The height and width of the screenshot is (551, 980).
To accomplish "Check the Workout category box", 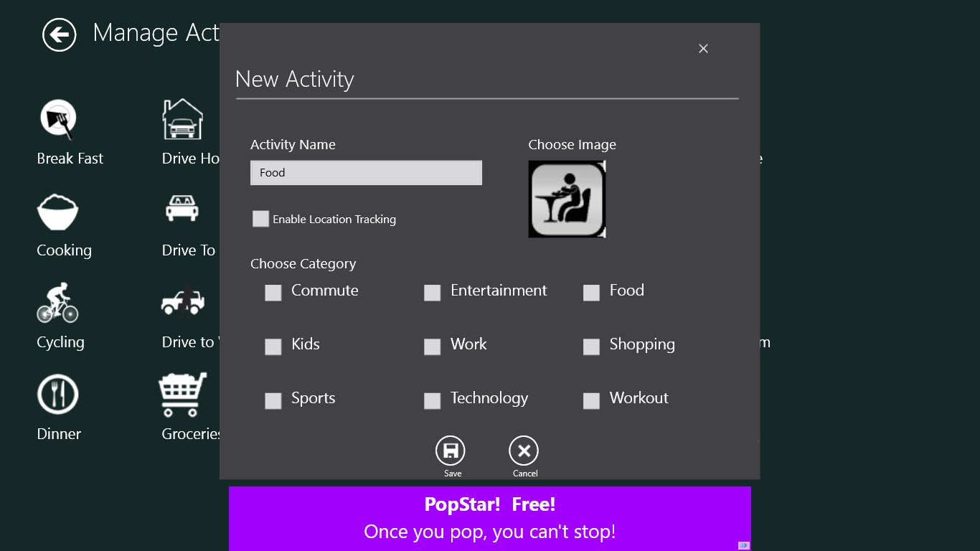I will pyautogui.click(x=591, y=400).
